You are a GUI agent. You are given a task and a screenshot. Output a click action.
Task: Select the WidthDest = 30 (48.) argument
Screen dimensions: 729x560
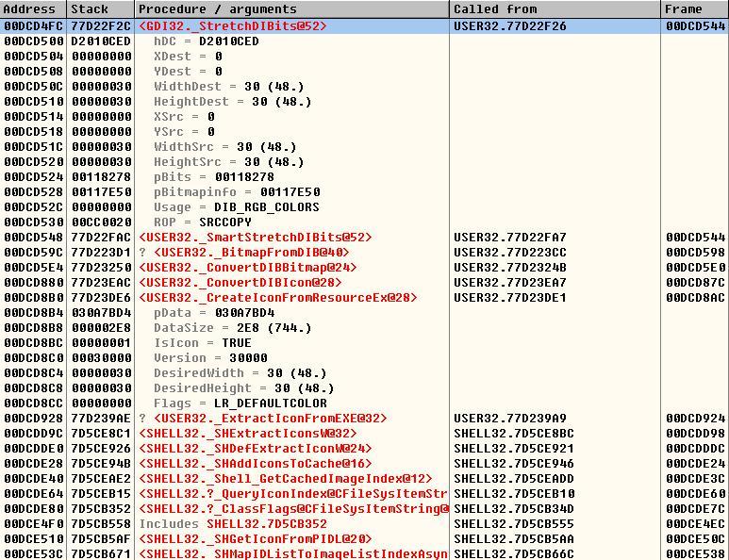click(229, 87)
